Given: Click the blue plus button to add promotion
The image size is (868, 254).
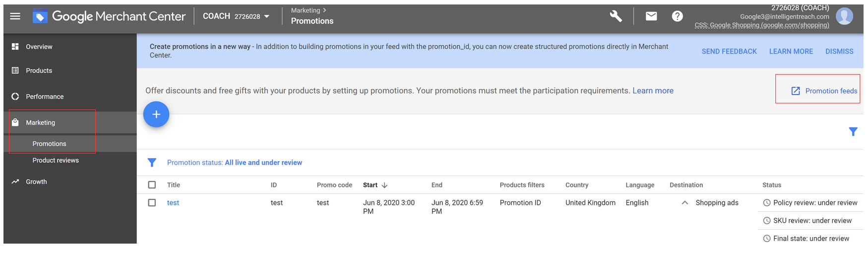Looking at the screenshot, I should (x=156, y=115).
